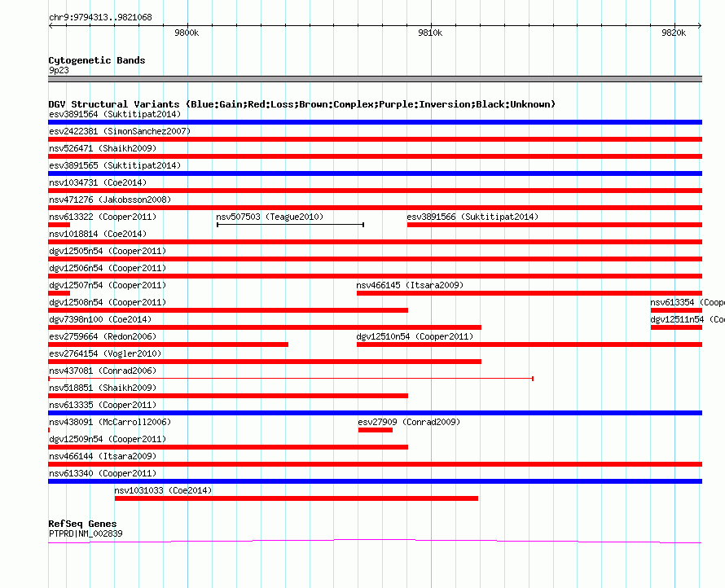
Task: Click the red esv2759664 loss bar
Action: click(169, 344)
